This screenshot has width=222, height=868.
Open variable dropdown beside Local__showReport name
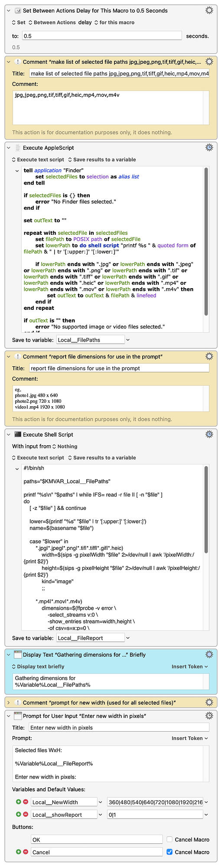click(x=101, y=815)
